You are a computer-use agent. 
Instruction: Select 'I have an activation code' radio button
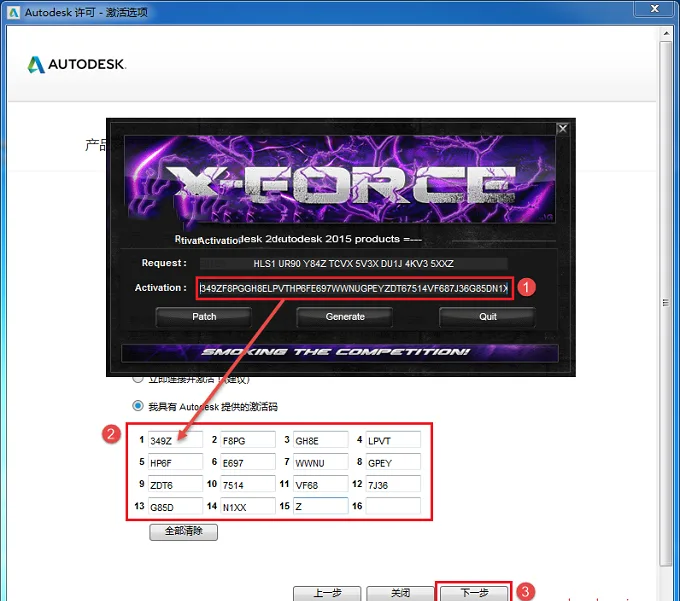pos(138,406)
